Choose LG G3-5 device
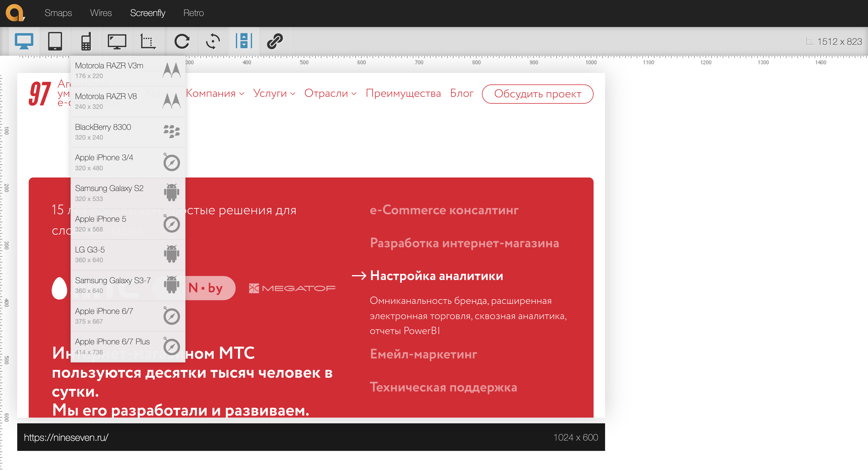This screenshot has width=868, height=471. pyautogui.click(x=128, y=254)
